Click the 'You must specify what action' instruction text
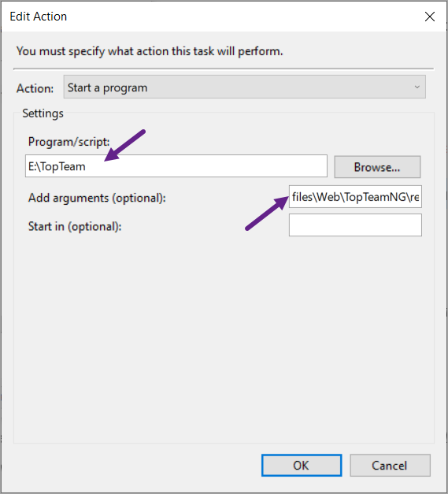This screenshot has width=448, height=494. (150, 51)
